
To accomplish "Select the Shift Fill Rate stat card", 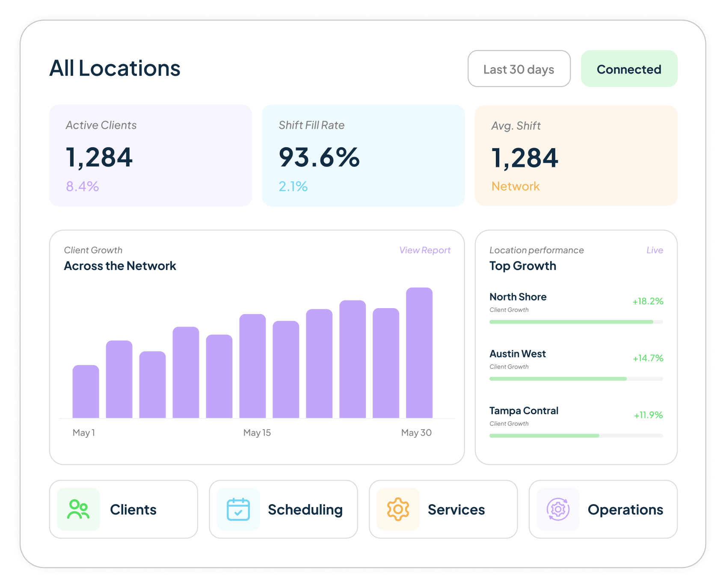I will coord(363,155).
